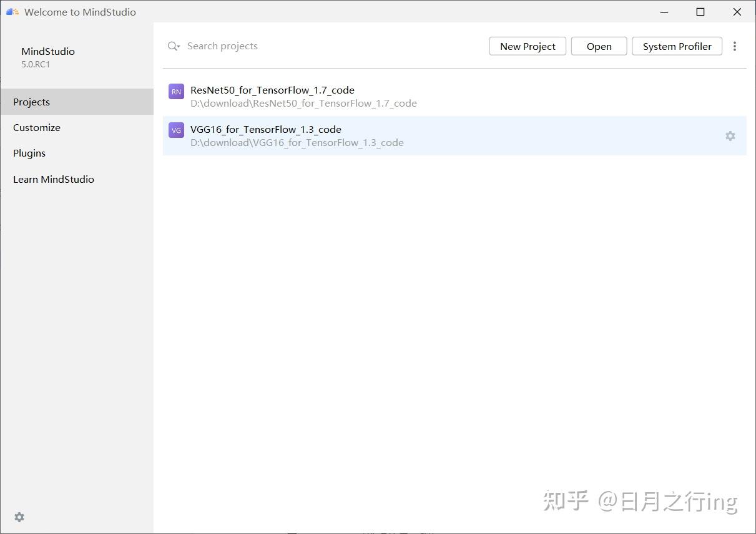Open the vertical three-dot actions menu

click(x=735, y=46)
